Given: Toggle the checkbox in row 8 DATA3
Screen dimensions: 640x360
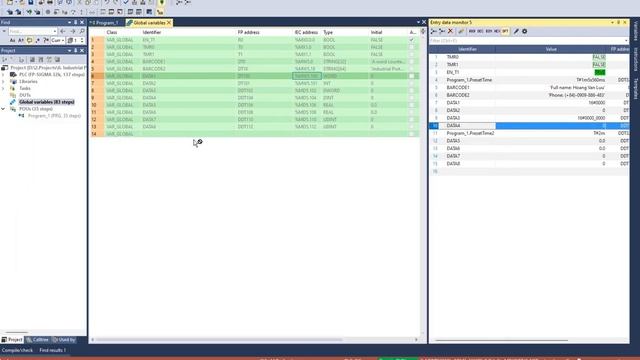Looking at the screenshot, I should (411, 91).
